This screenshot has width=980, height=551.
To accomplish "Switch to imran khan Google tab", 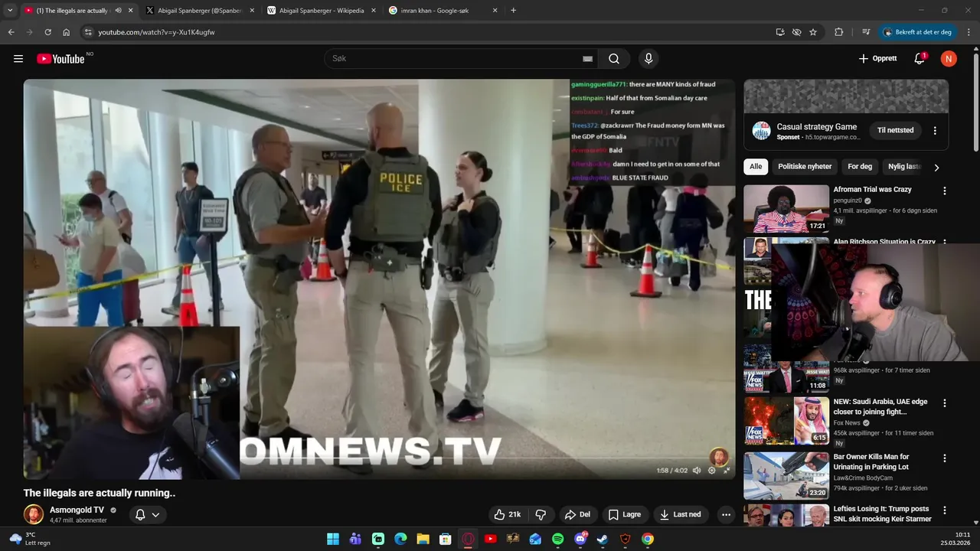I will (x=443, y=11).
